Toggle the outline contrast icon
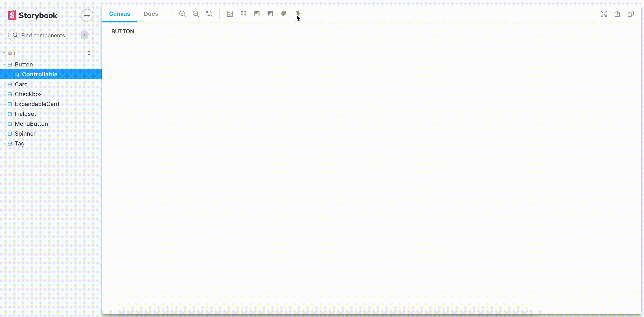Viewport: 644px width, 317px height. point(270,14)
